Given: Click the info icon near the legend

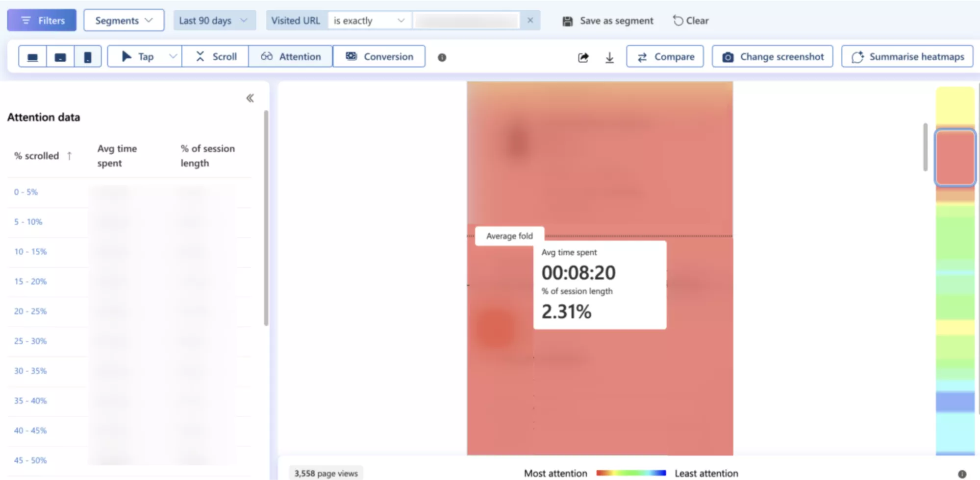Looking at the screenshot, I should [962, 474].
